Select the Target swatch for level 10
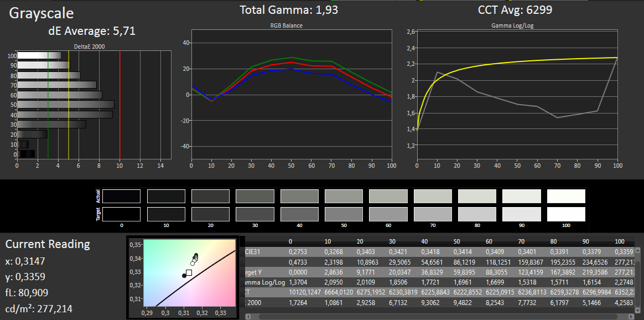This screenshot has height=320, width=644. (x=166, y=214)
